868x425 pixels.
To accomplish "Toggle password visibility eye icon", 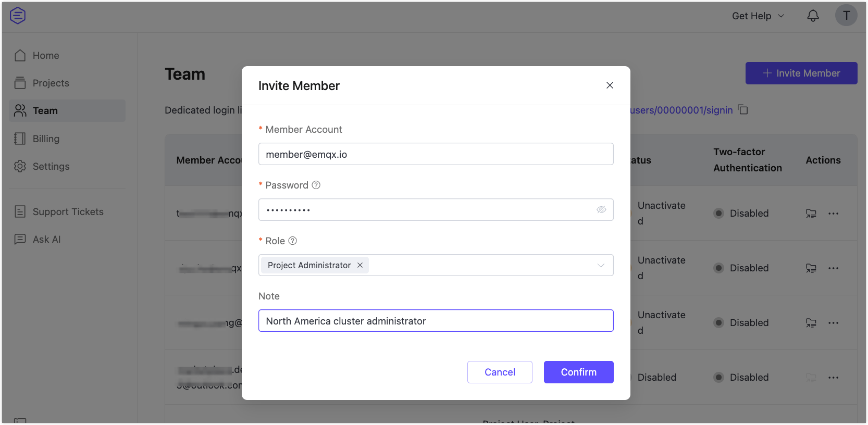I will [601, 209].
